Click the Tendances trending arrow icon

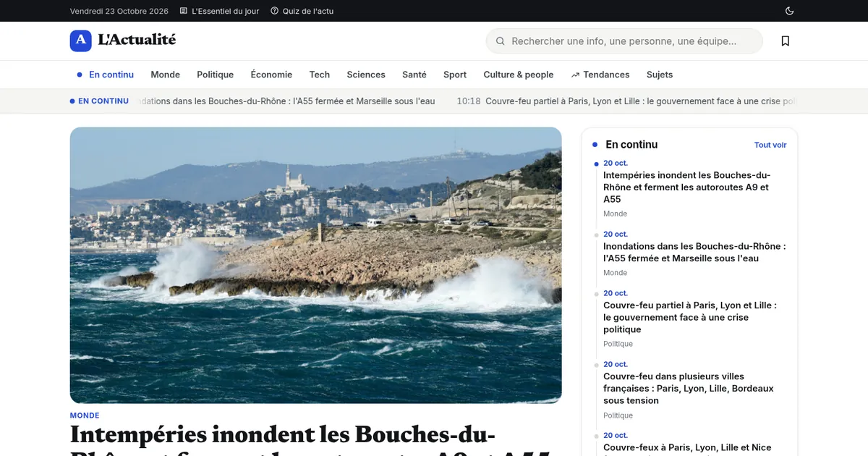pos(575,75)
